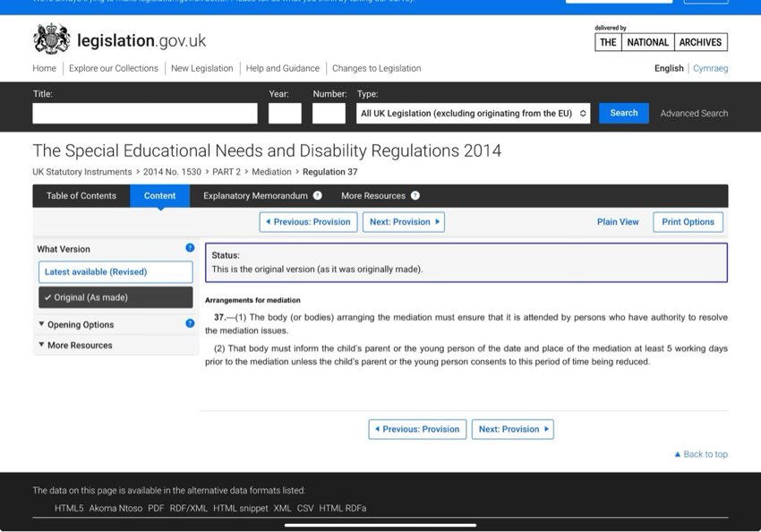The height and width of the screenshot is (532, 761).
Task: Click the bottom Next: Provision button
Action: [x=512, y=429]
